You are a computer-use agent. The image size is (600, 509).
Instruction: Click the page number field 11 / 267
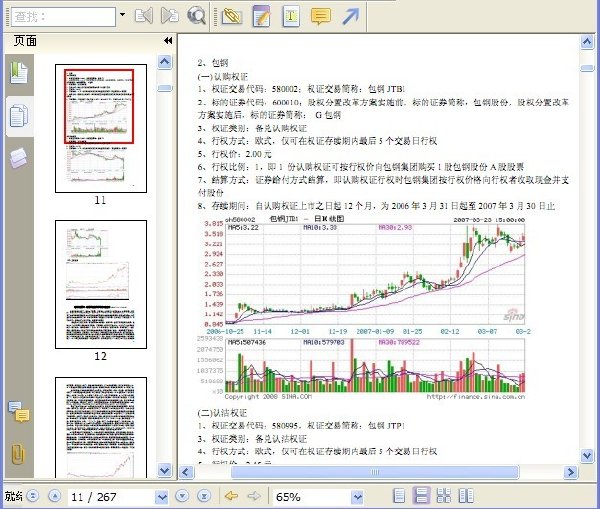111,497
